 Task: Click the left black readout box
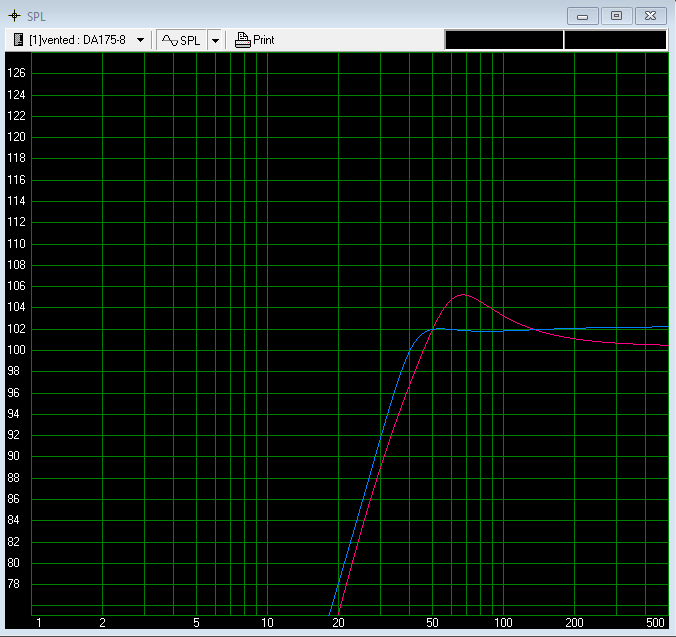[503, 40]
